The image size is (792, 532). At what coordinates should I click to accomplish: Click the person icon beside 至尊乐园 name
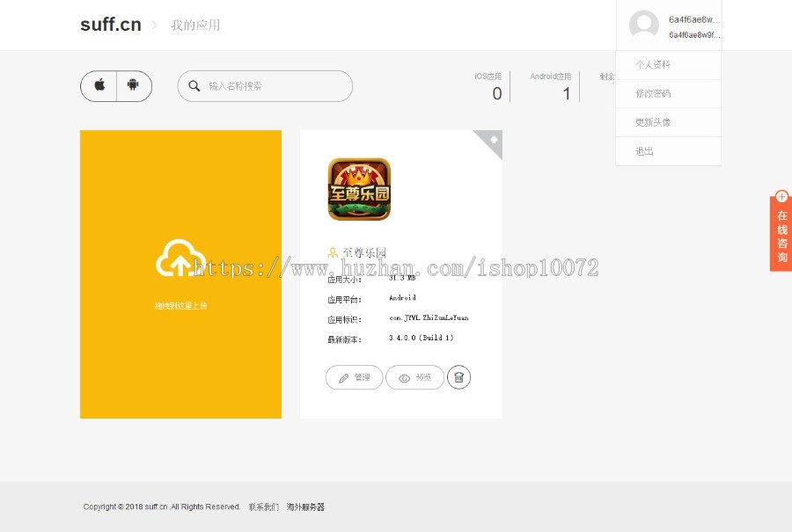tap(332, 252)
